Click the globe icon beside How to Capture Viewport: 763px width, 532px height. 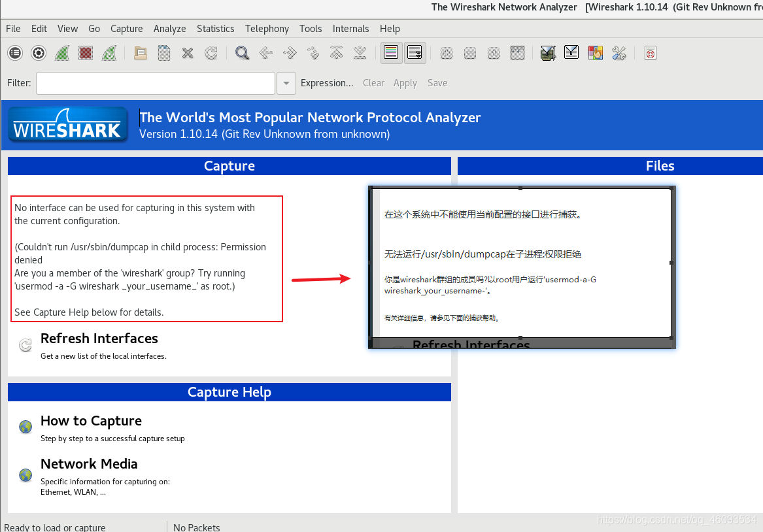pos(25,427)
